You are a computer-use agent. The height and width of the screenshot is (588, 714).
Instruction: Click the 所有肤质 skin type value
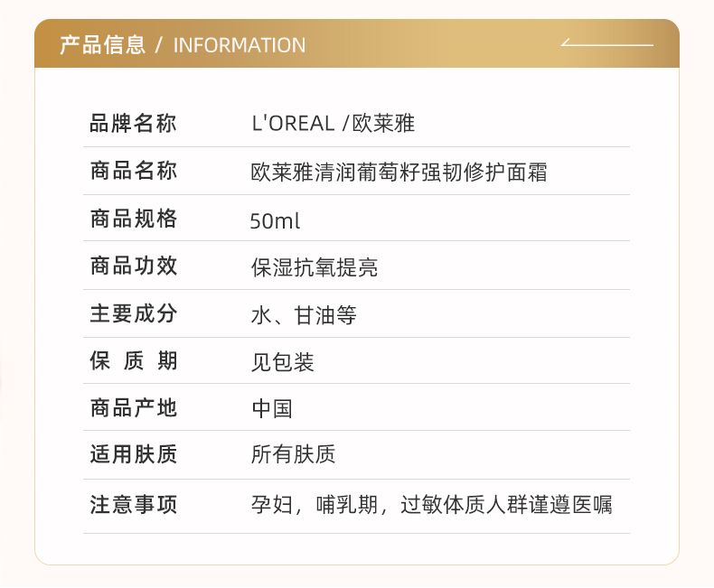coord(293,454)
